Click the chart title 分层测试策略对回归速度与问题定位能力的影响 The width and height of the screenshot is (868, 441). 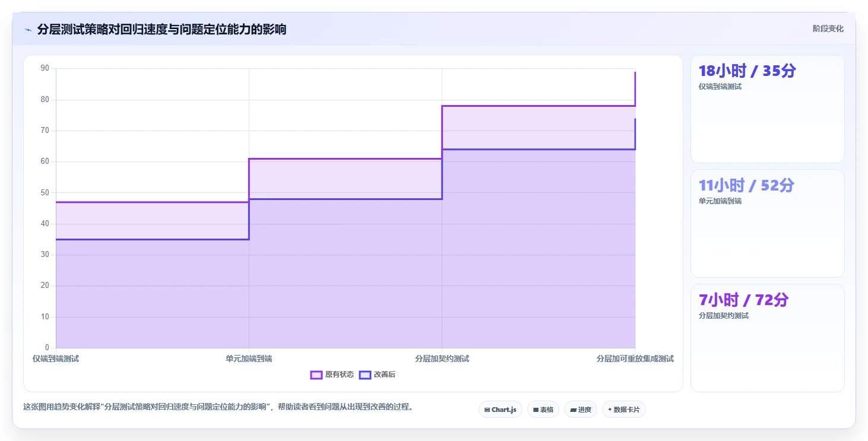161,29
